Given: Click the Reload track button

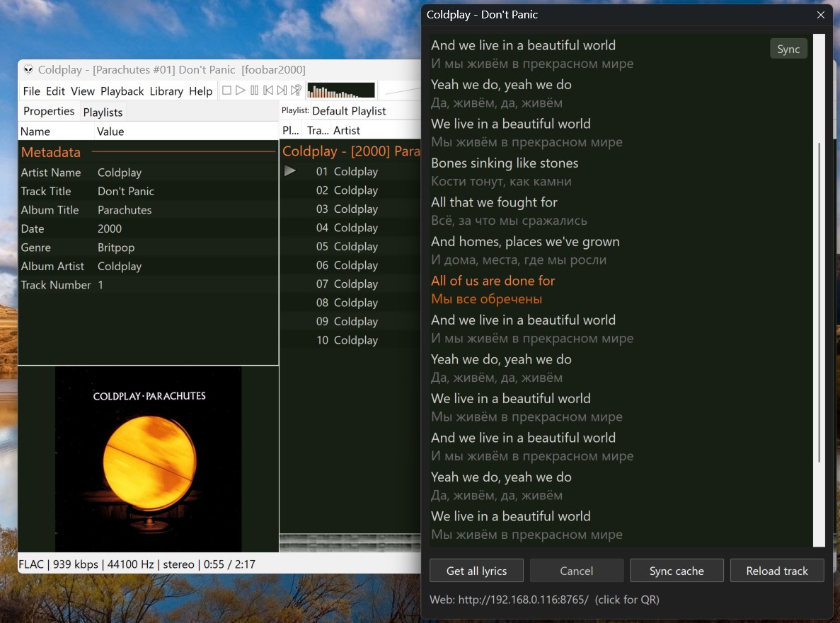Looking at the screenshot, I should click(777, 571).
